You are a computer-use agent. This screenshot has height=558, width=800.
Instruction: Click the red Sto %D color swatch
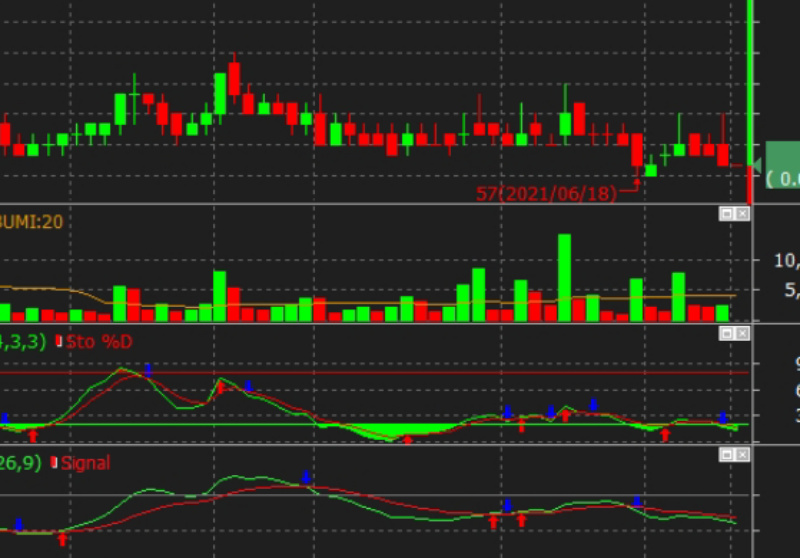tap(59, 341)
